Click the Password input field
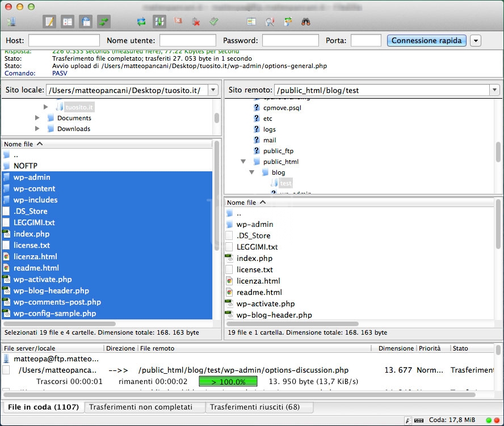The image size is (504, 426). click(291, 40)
